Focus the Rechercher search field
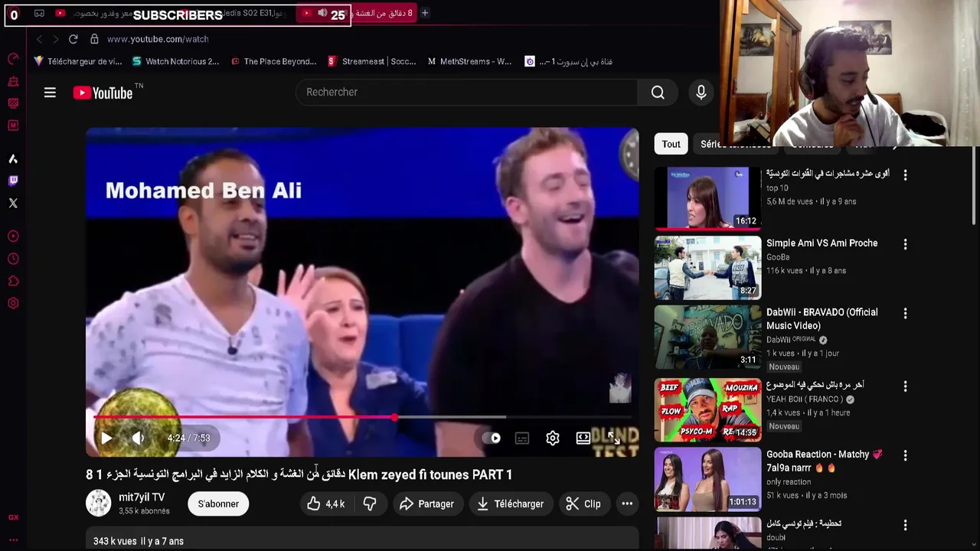 point(467,92)
